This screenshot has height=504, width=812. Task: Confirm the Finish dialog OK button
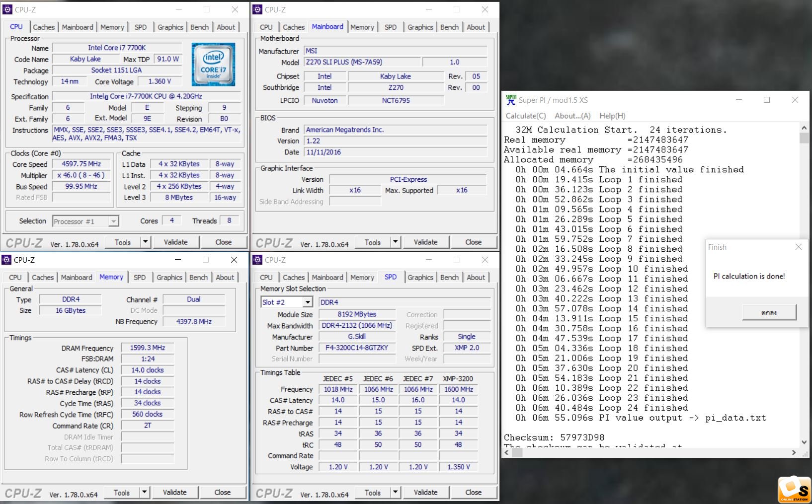pos(769,312)
